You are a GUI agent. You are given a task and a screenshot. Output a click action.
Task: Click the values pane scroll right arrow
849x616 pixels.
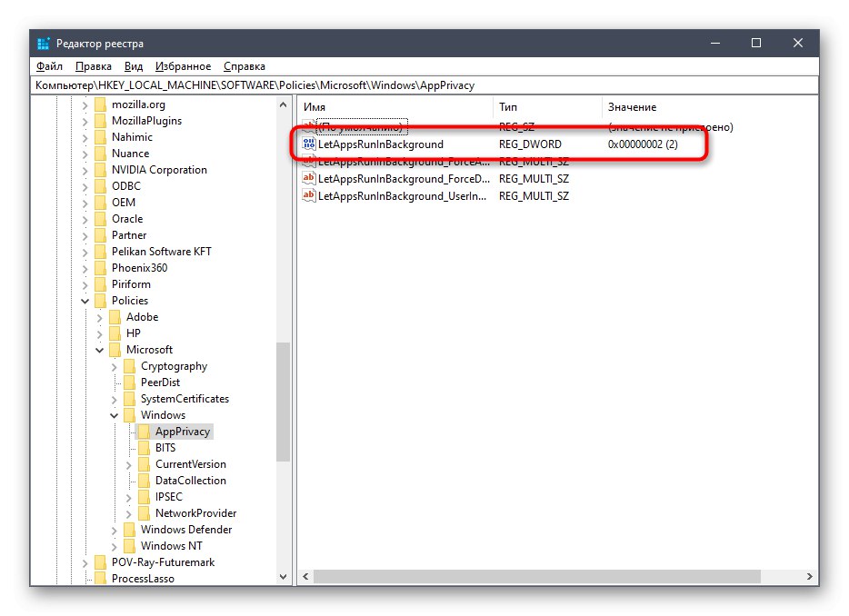(x=810, y=577)
